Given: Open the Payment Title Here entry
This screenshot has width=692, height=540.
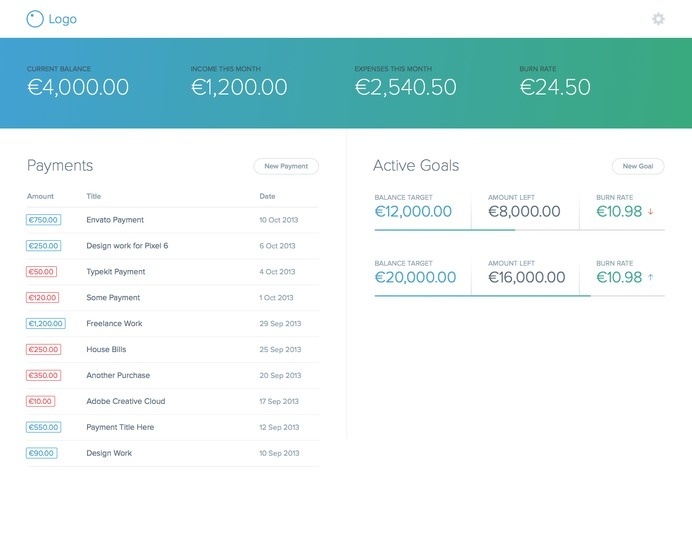Looking at the screenshot, I should 120,427.
